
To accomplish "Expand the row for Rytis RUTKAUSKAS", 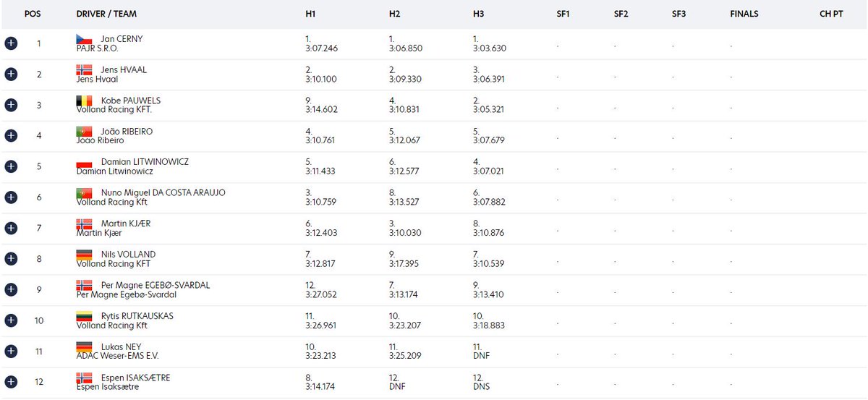I will [x=10, y=320].
